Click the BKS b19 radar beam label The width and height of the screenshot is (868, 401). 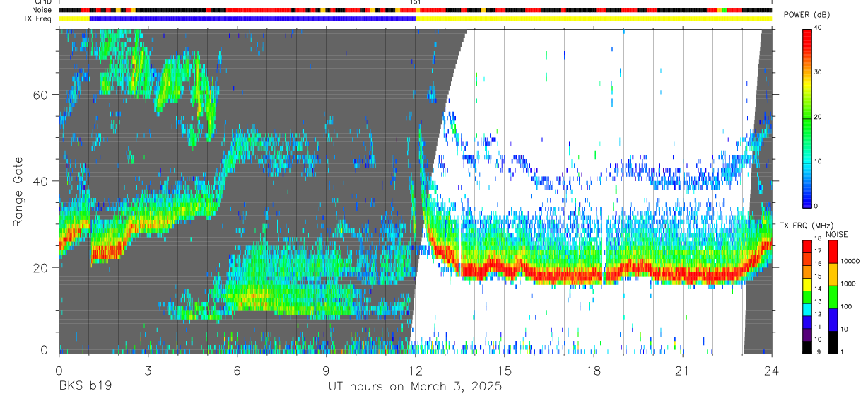coord(85,387)
